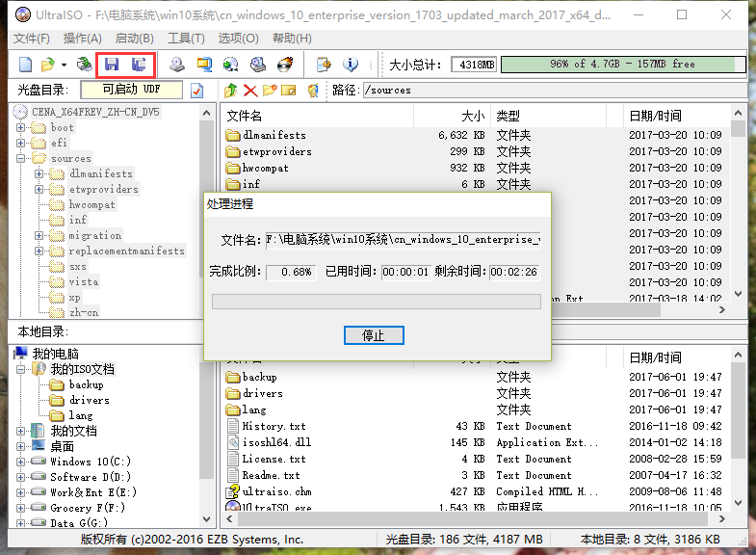The width and height of the screenshot is (756, 555).
Task: Click the 大小 column header in disc list
Action: click(x=453, y=116)
